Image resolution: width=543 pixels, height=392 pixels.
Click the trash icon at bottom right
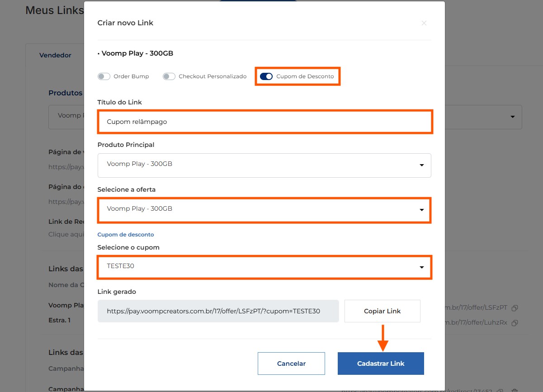[x=515, y=390]
